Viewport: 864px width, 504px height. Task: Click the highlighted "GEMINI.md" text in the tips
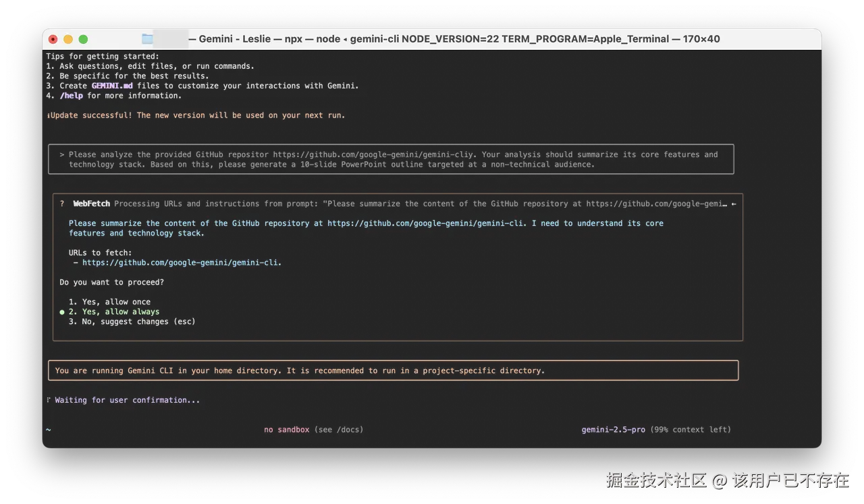pos(111,86)
